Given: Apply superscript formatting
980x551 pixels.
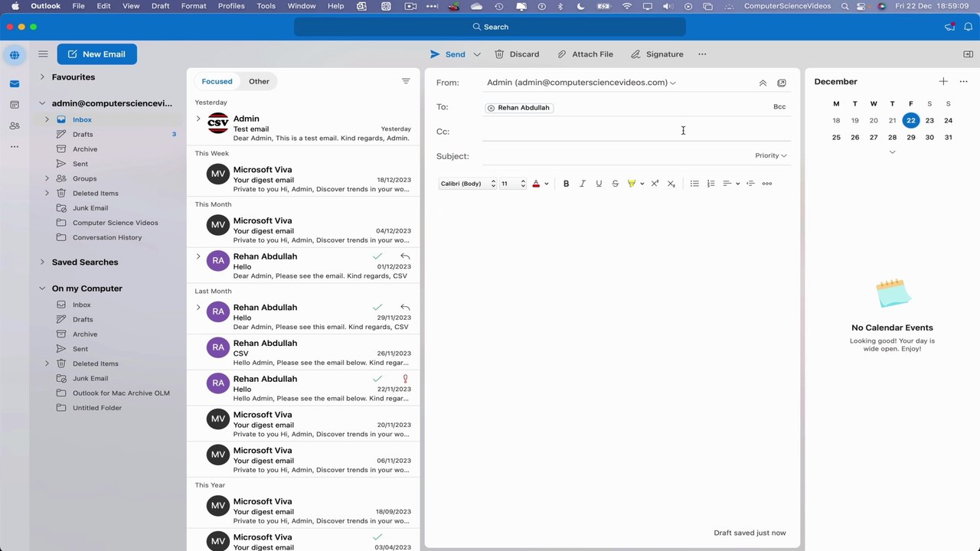Looking at the screenshot, I should coord(655,184).
